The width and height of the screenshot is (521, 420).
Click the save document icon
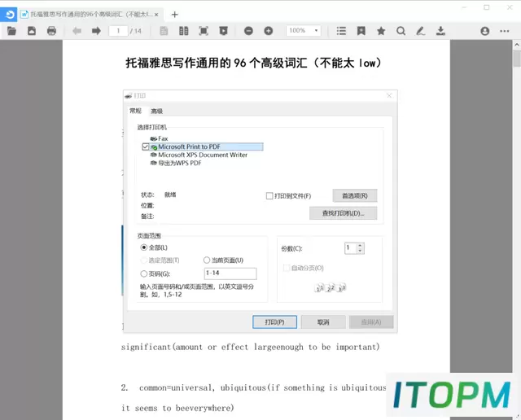[x=32, y=31]
